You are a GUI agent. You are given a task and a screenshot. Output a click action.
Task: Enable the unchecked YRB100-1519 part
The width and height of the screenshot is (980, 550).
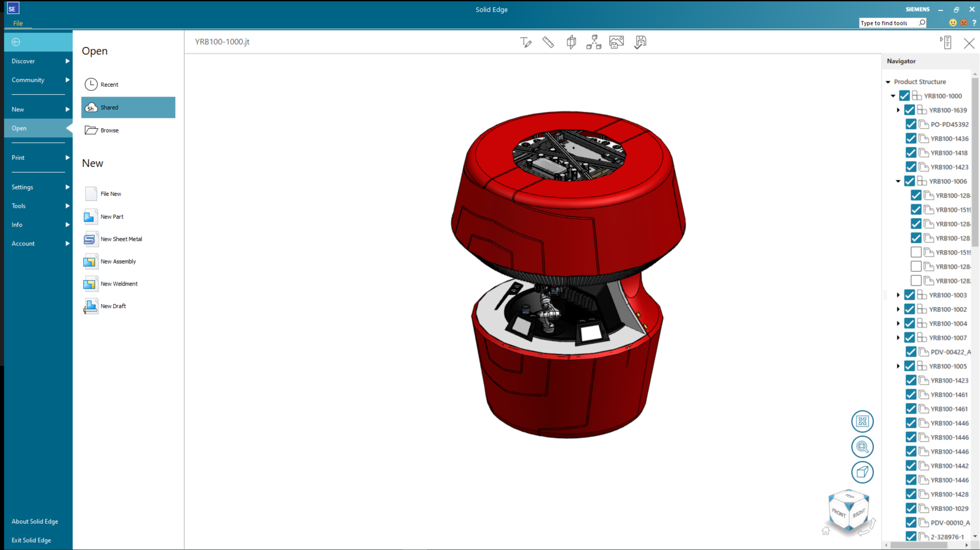click(x=916, y=252)
